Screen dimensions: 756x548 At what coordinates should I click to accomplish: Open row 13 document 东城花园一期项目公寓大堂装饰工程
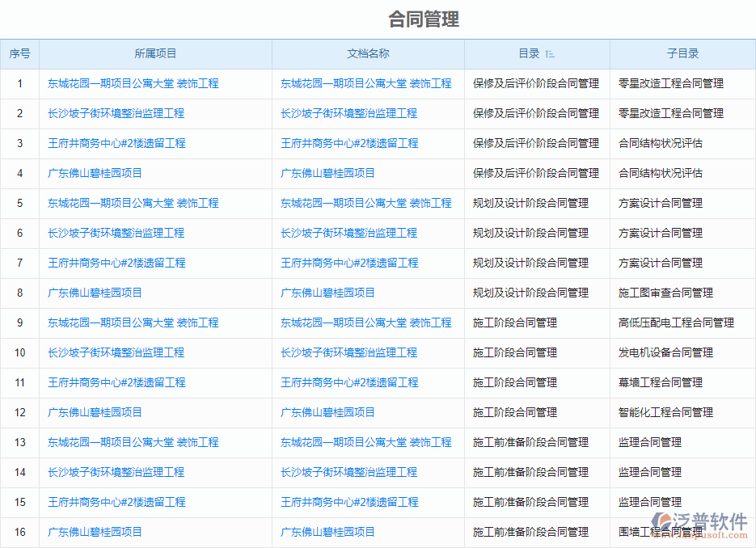click(365, 442)
